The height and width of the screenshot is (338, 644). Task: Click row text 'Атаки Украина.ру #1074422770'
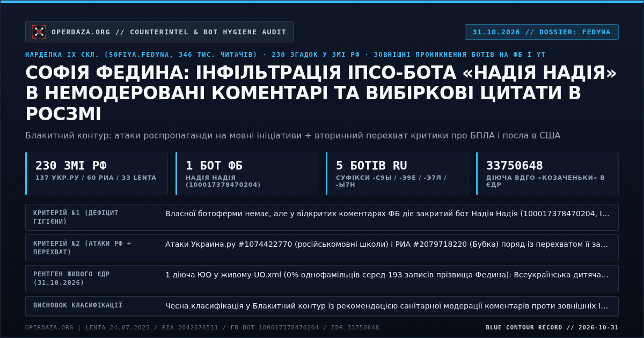point(387,244)
